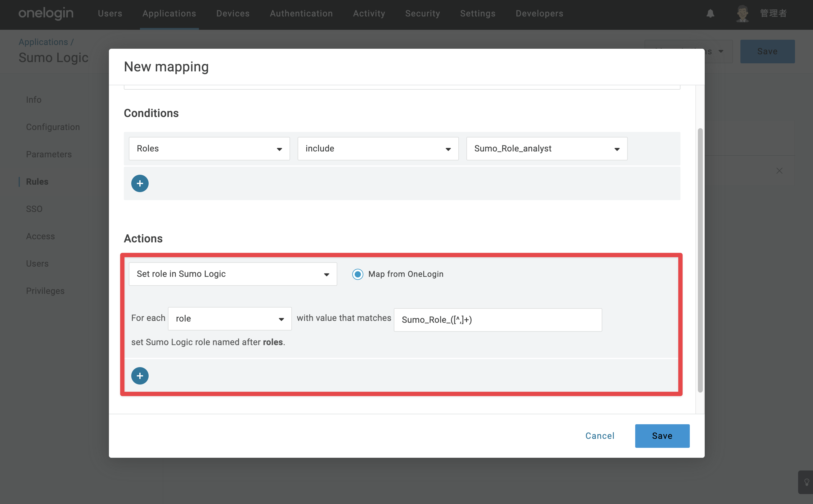This screenshot has width=813, height=504.
Task: Open the Users menu
Action: (110, 13)
